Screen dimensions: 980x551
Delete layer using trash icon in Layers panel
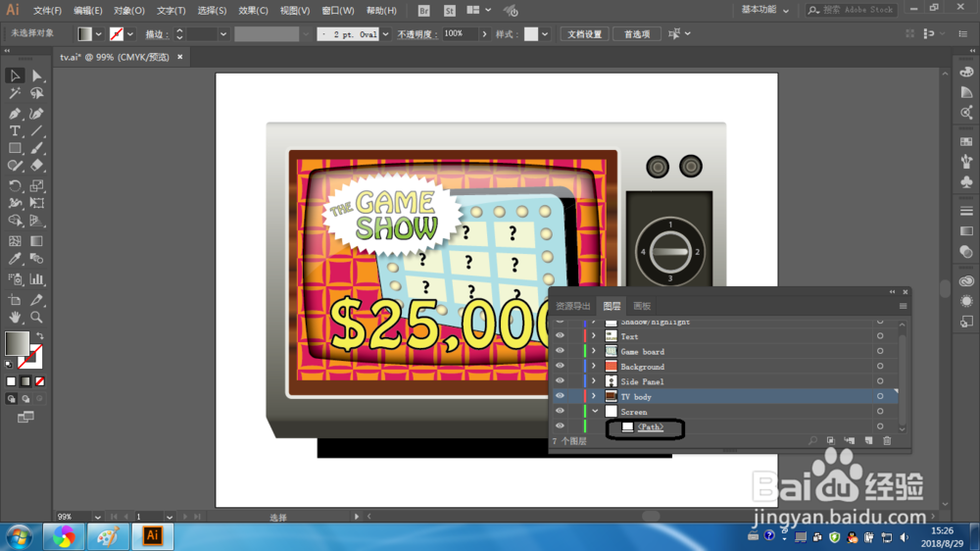point(887,441)
